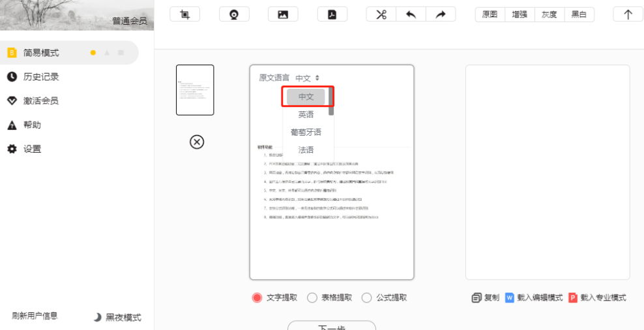
Task: Switch image filter to 增强
Action: [520, 14]
